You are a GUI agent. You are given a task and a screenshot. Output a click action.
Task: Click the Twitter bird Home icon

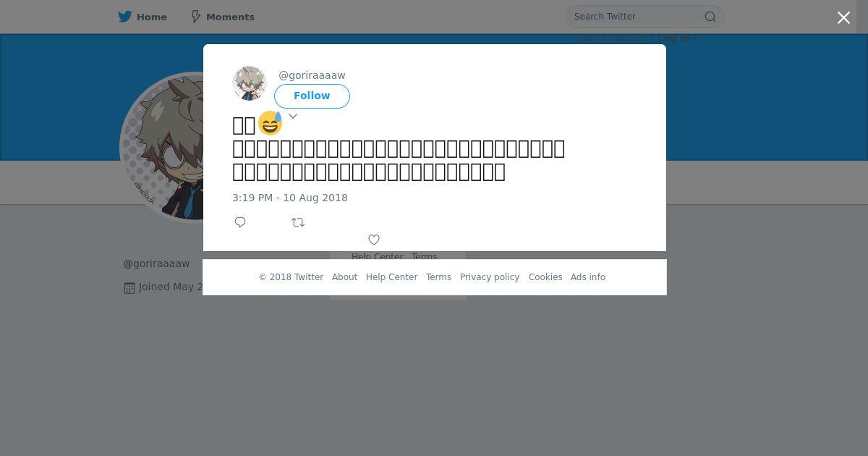tap(125, 17)
